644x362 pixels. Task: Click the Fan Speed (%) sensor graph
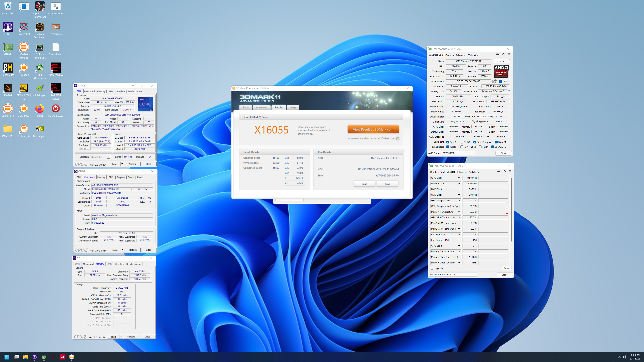pos(493,235)
